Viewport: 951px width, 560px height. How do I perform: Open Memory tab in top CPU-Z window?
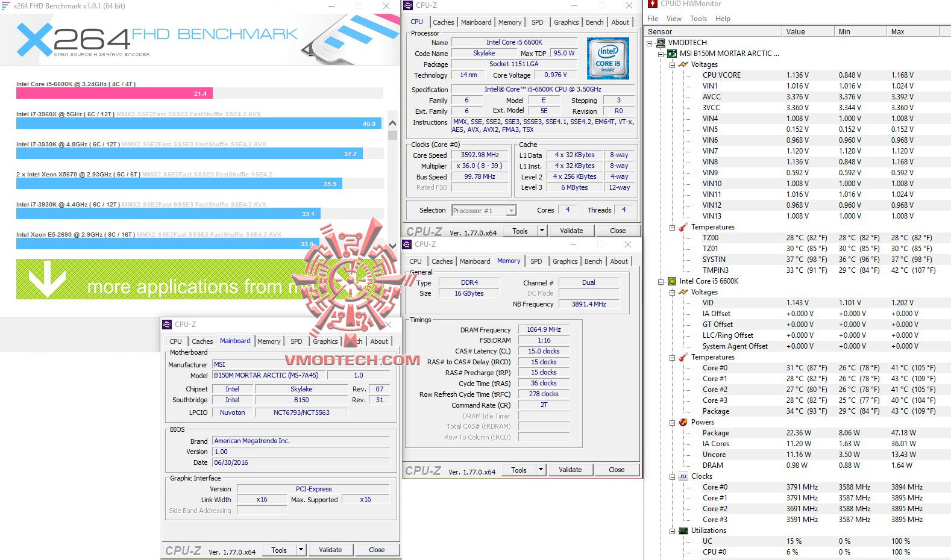[510, 22]
